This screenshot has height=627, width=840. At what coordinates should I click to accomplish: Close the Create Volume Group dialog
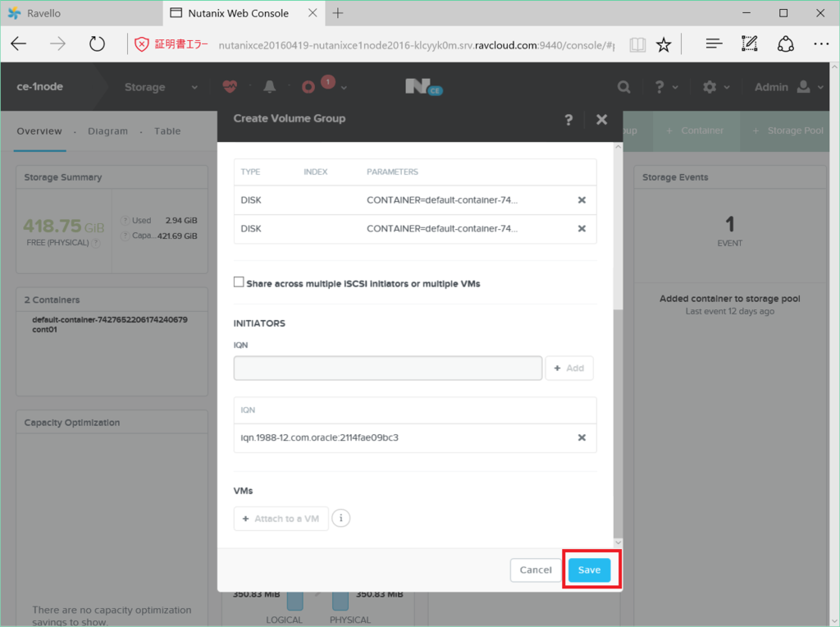[601, 120]
